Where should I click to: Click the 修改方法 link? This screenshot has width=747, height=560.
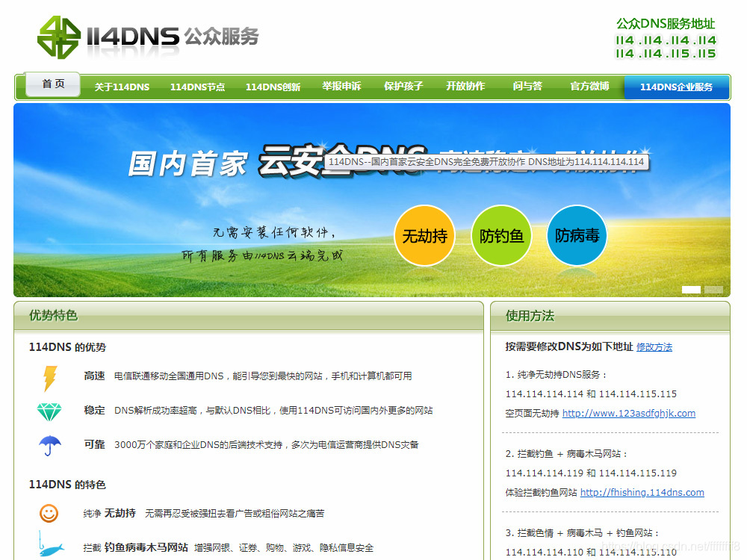pyautogui.click(x=654, y=347)
